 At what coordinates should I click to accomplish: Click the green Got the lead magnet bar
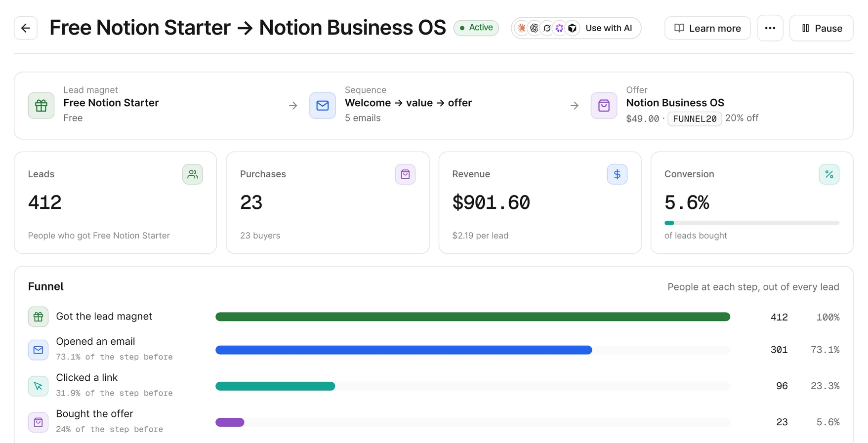473,317
